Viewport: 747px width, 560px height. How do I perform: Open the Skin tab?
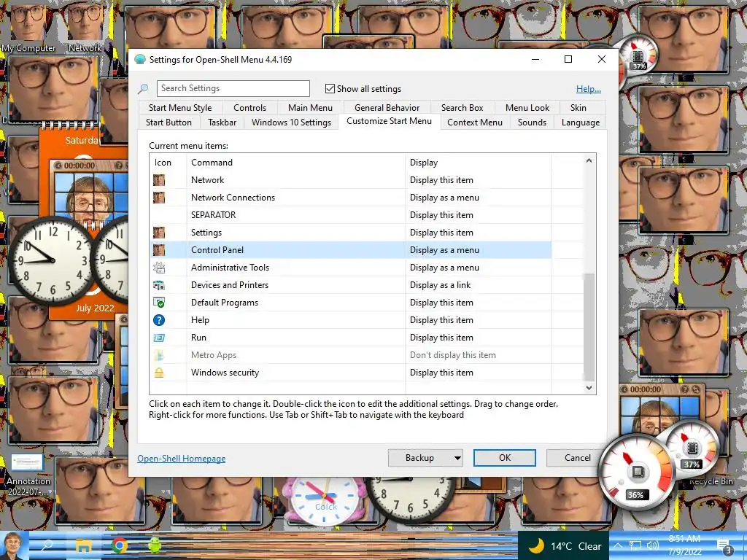pos(578,108)
